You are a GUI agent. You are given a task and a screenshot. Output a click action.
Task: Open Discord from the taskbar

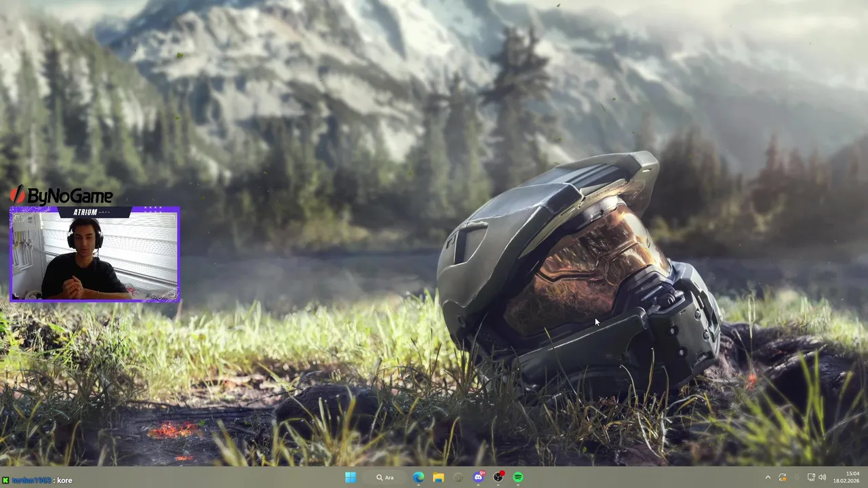click(479, 477)
